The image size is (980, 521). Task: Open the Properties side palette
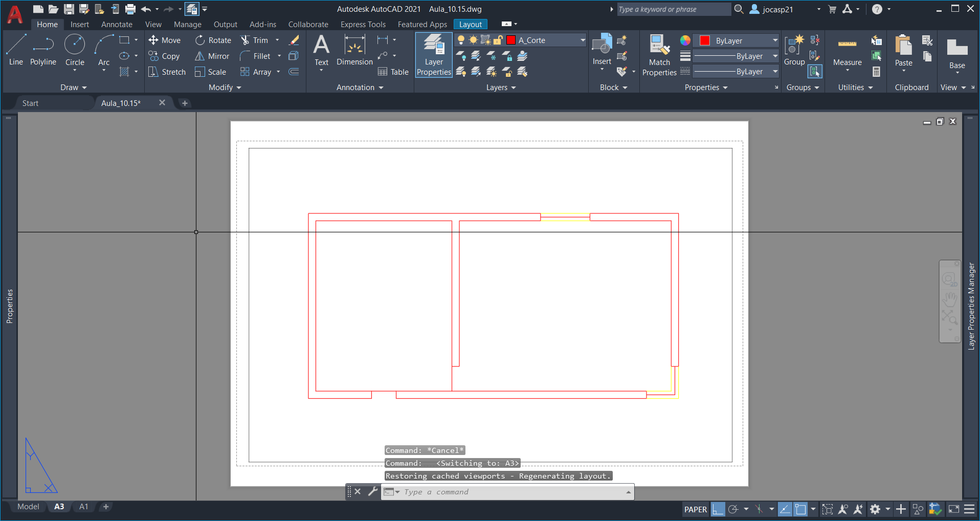click(x=9, y=306)
